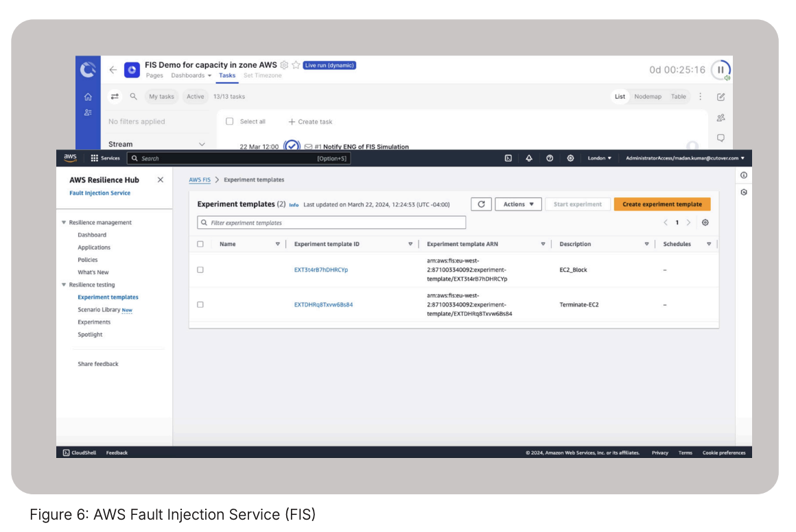Click Cutover task search magnifier
Screen dimensions: 796x532
(134, 97)
